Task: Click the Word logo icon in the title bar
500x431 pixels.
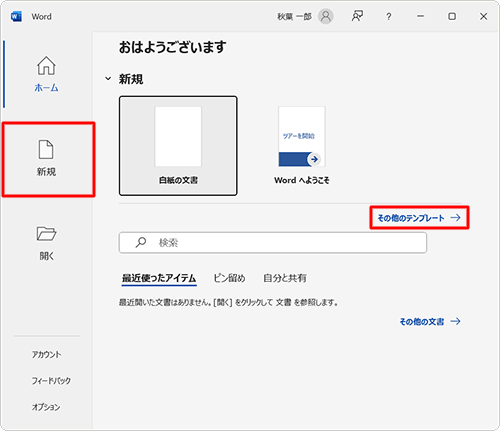Action: point(16,16)
